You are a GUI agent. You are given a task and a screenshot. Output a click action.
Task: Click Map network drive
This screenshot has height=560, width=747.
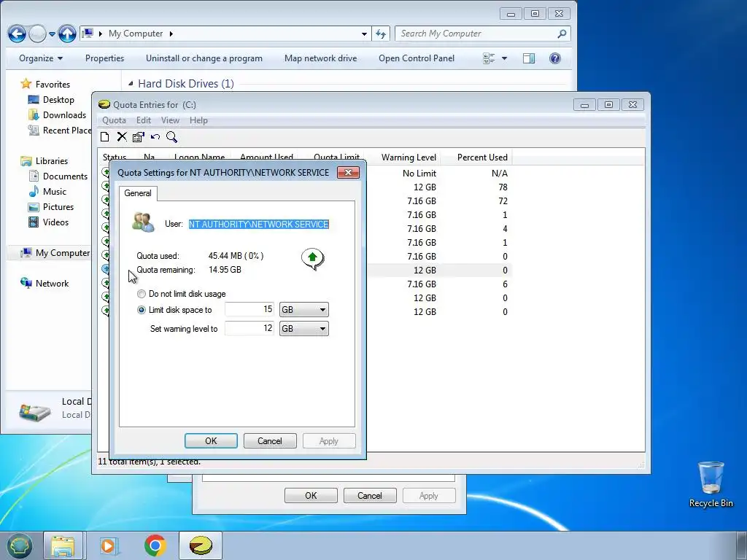point(321,58)
